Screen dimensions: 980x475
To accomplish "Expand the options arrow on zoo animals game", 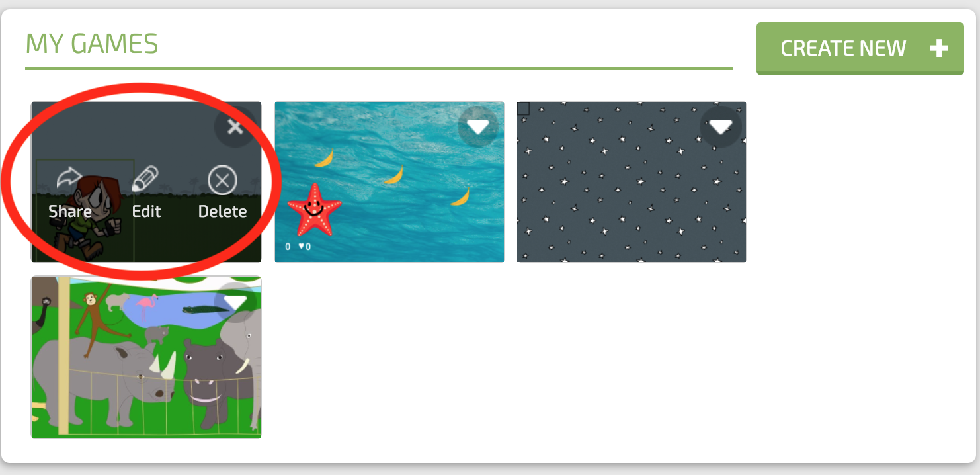I will (x=235, y=302).
